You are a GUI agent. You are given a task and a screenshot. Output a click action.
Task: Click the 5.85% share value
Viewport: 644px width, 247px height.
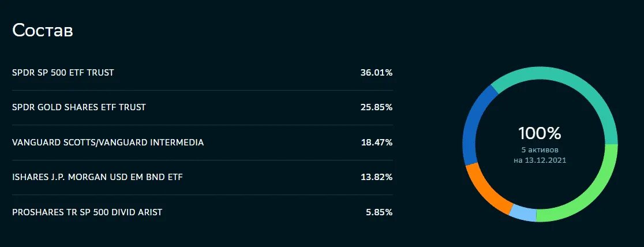[x=379, y=212]
